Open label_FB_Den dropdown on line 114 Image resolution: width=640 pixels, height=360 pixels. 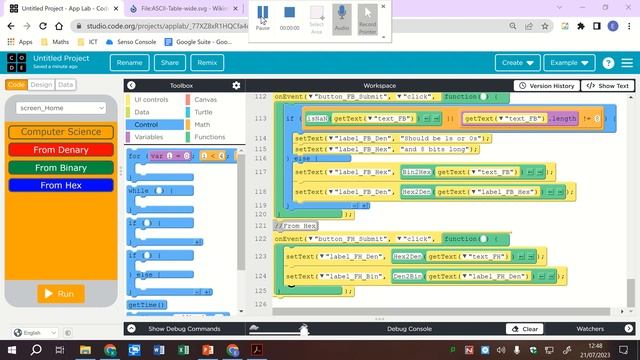pos(331,139)
